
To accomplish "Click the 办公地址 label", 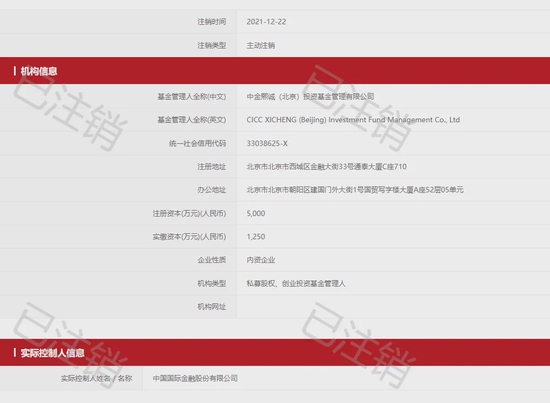I will point(212,190).
